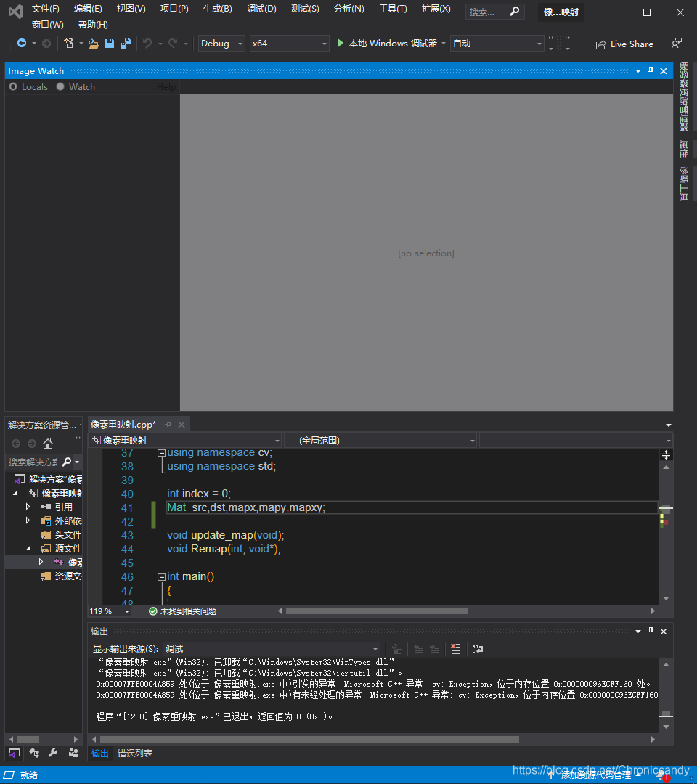Open the 像素重映射 project scope dropdown
The image size is (697, 784).
click(277, 441)
